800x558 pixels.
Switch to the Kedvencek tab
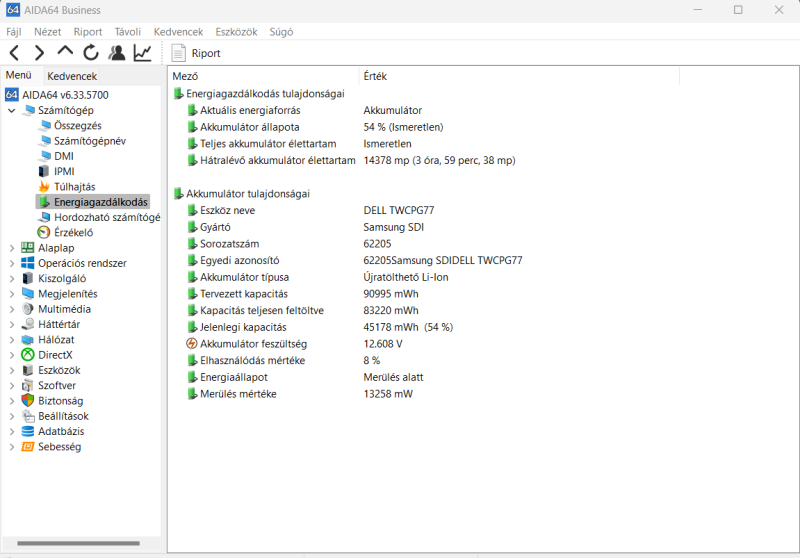coord(71,76)
